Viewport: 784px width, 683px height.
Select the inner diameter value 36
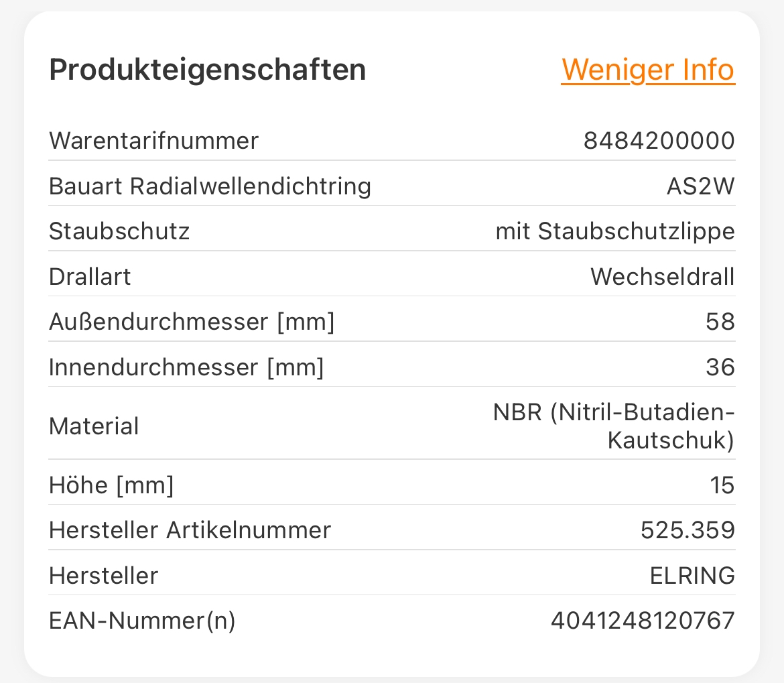click(x=720, y=367)
